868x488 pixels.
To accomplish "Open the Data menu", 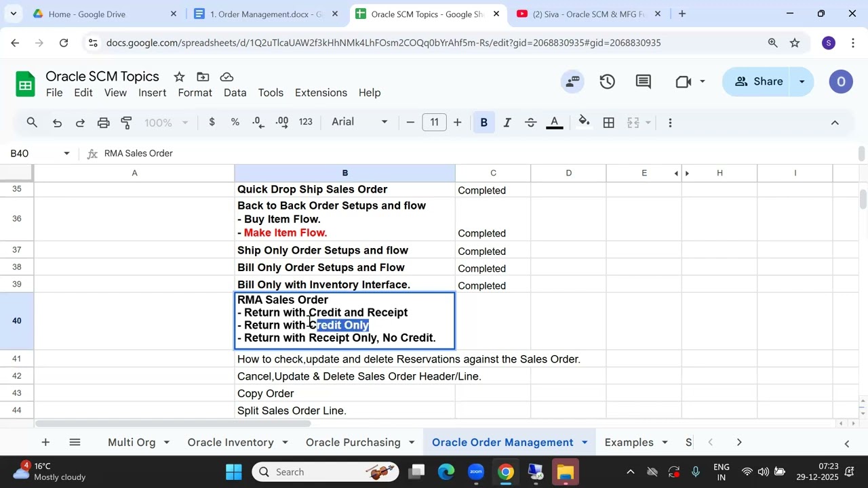I will (x=235, y=93).
